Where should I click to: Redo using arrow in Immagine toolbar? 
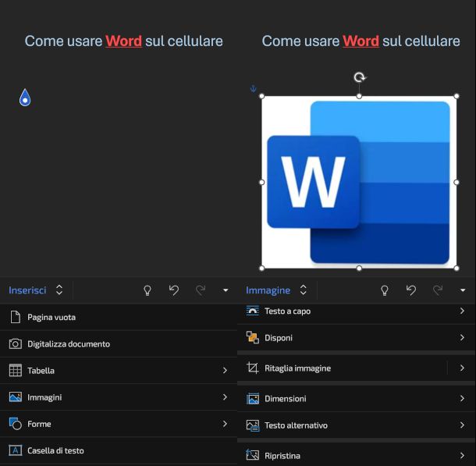pyautogui.click(x=438, y=290)
